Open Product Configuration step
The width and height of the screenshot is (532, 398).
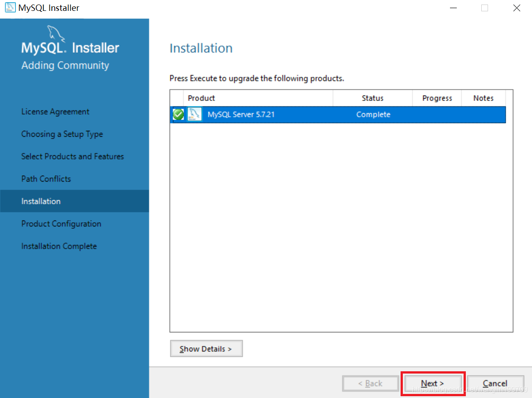(x=62, y=224)
